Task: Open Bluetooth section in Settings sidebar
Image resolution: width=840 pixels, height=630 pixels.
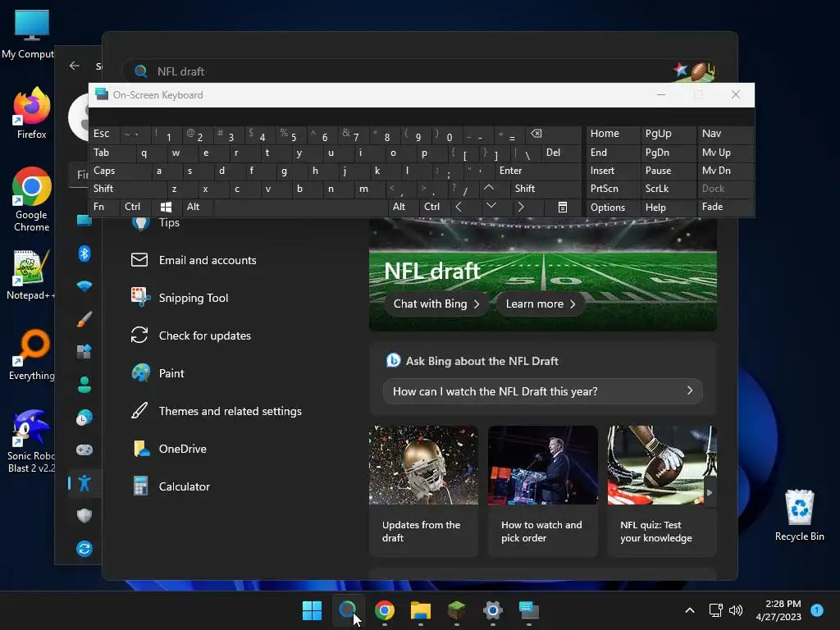Action: (84, 253)
